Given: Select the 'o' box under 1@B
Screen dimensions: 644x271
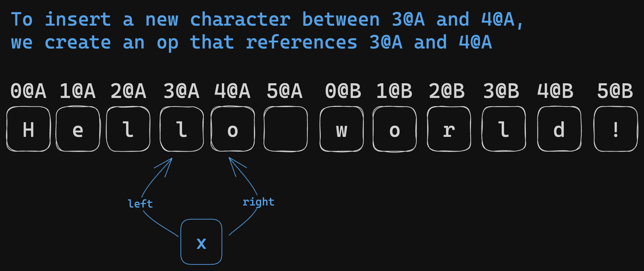Looking at the screenshot, I should [x=395, y=129].
